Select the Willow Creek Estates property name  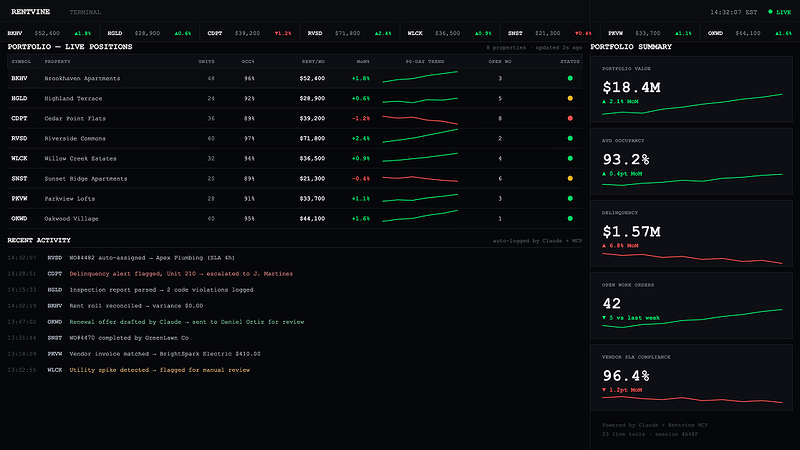80,159
